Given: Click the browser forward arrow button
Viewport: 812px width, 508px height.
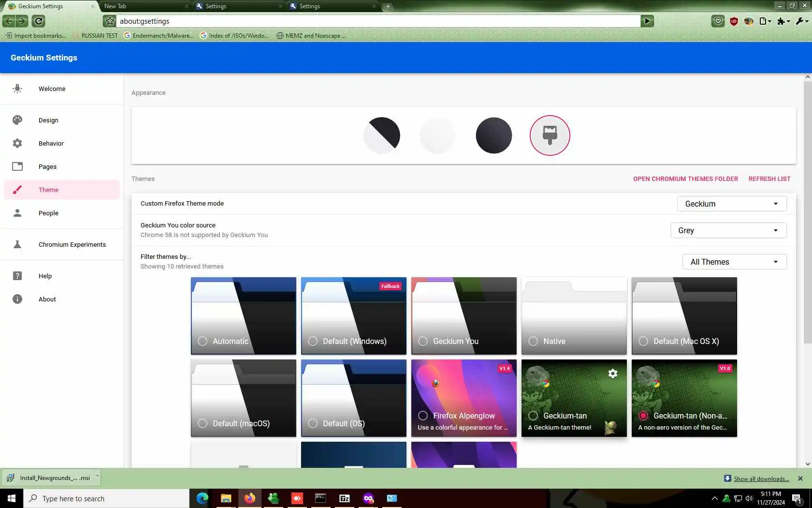Looking at the screenshot, I should click(x=22, y=21).
